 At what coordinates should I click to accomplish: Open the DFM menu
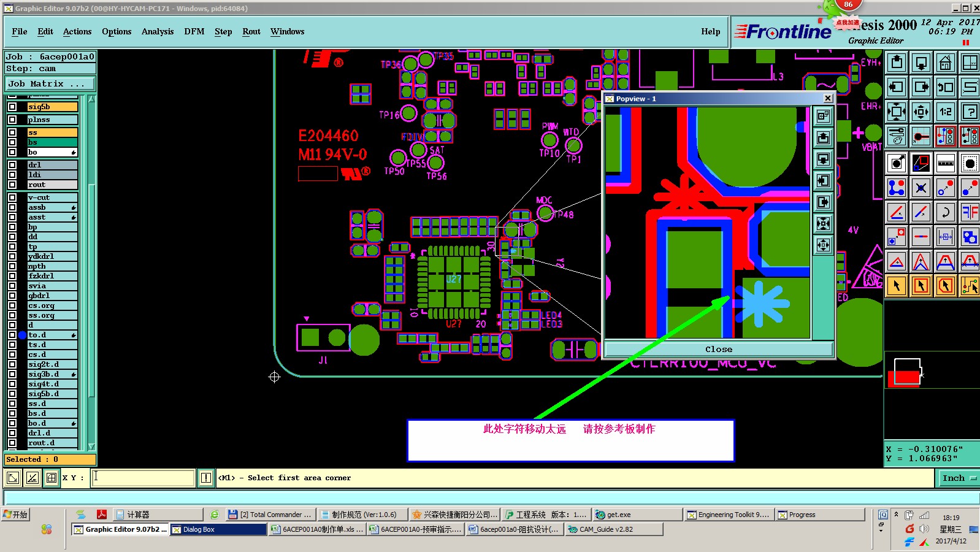(x=194, y=32)
